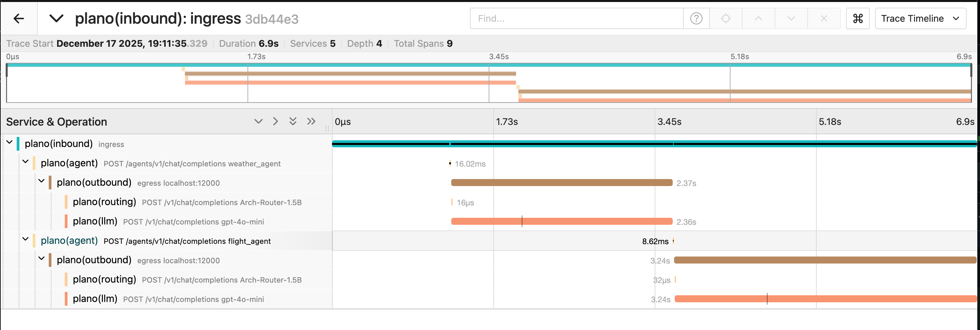Collapse the flight_agent plano(agent) span

tap(25, 240)
